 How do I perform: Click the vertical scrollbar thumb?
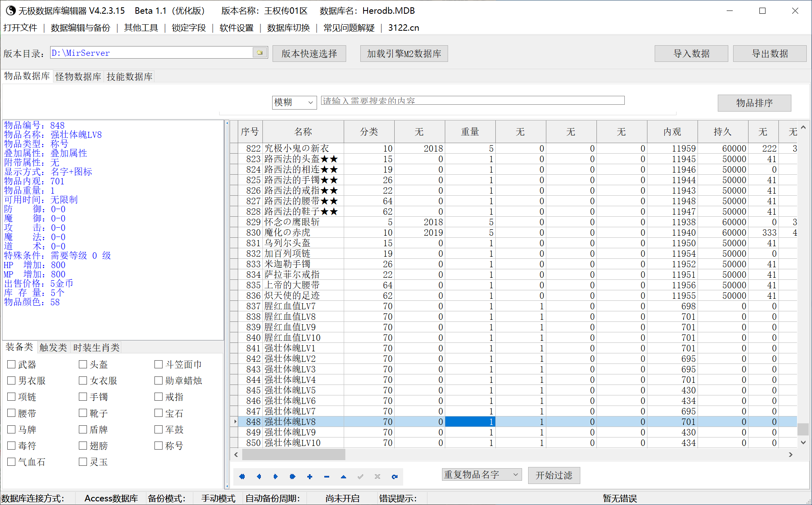coord(803,429)
